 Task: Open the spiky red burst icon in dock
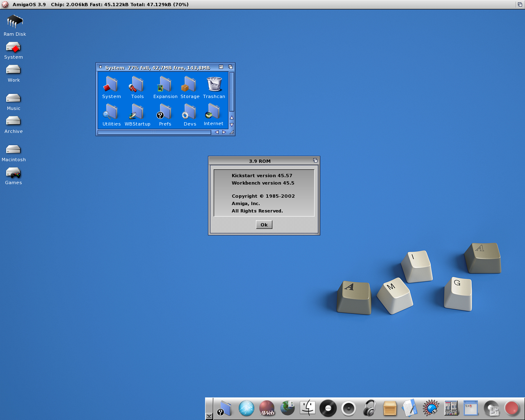coord(431,409)
